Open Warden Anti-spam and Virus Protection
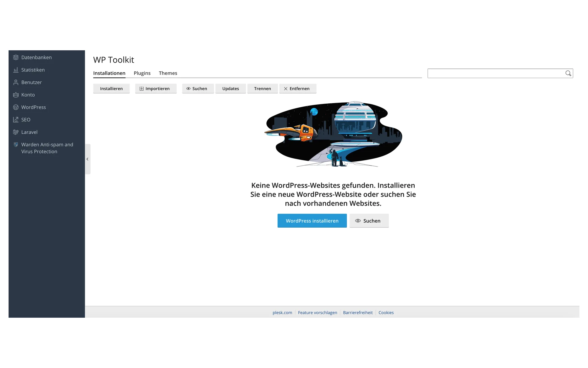Viewport: 588px width, 368px height. pos(47,148)
